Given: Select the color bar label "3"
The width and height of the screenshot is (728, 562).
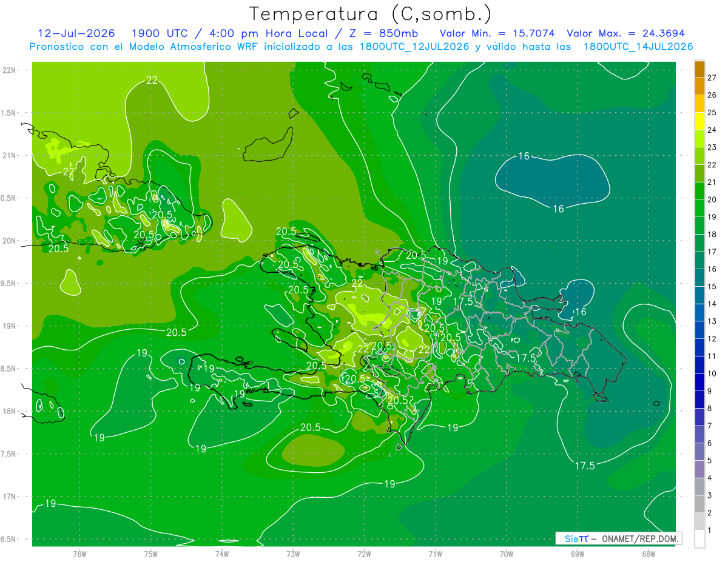Looking at the screenshot, I should pos(709,495).
